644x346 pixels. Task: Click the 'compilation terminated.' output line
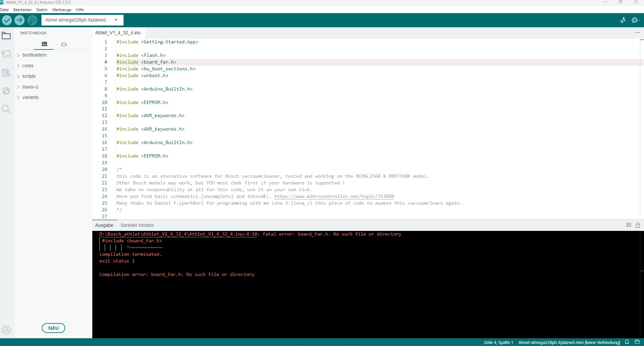coord(130,254)
